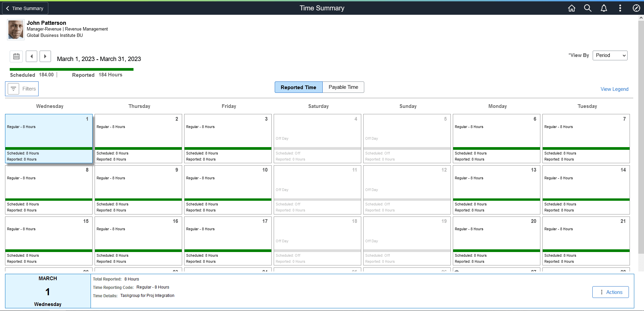Switch to the Payable Time view

(x=343, y=87)
